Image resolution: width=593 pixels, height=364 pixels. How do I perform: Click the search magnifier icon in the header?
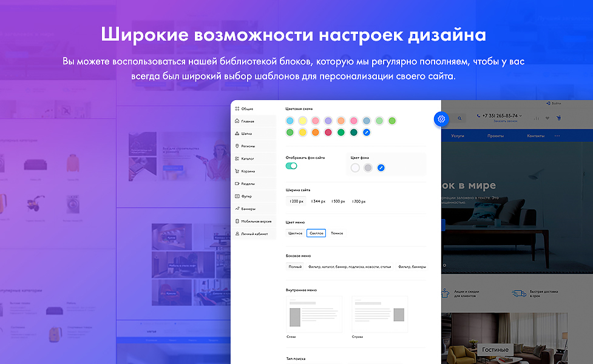(459, 118)
